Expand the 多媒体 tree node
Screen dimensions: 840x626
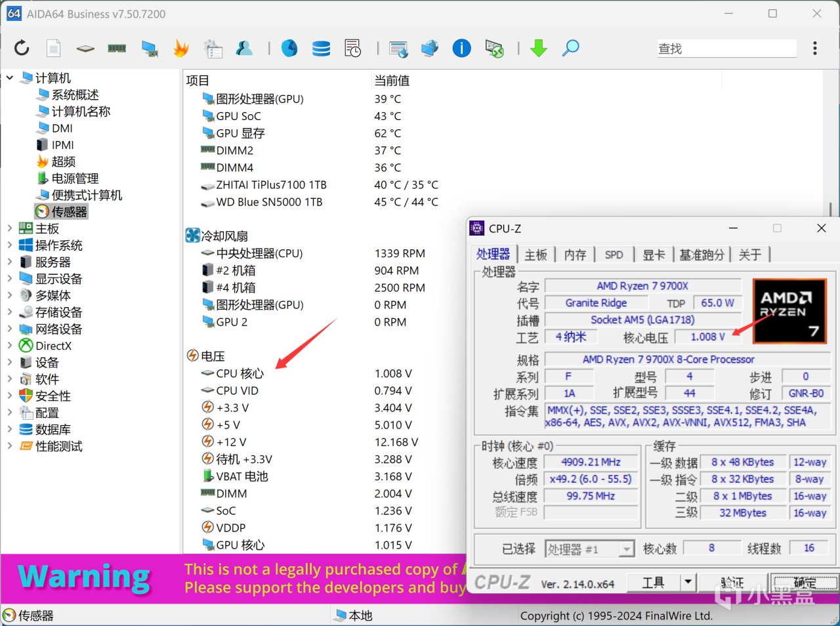click(x=10, y=295)
